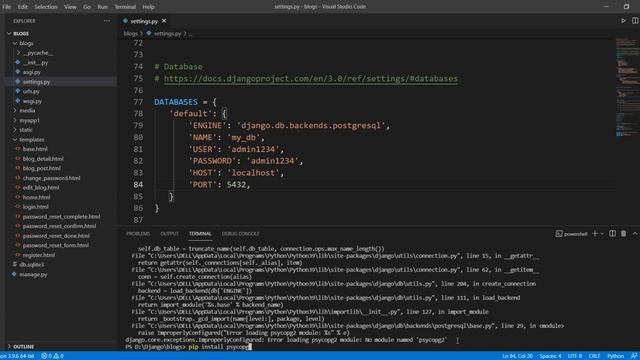
Task: Select the Terminal panel tab
Action: 200,234
